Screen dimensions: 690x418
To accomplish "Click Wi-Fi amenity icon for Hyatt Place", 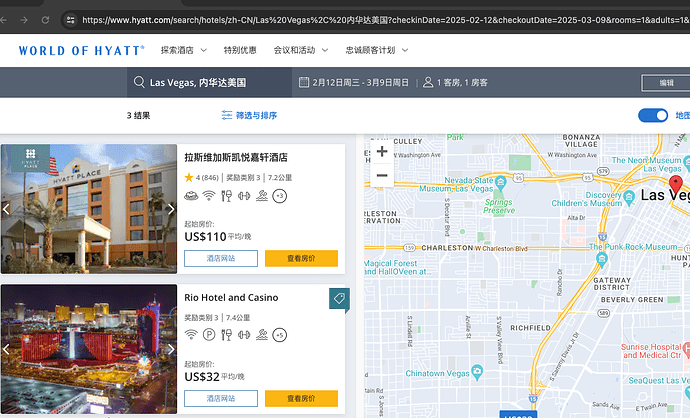I will click(209, 195).
